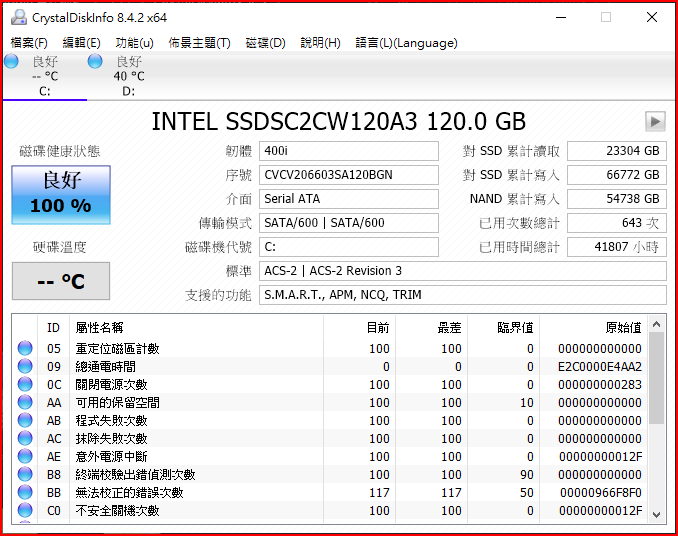Click the drive letter field showing C:
The image size is (678, 536).
tap(349, 247)
